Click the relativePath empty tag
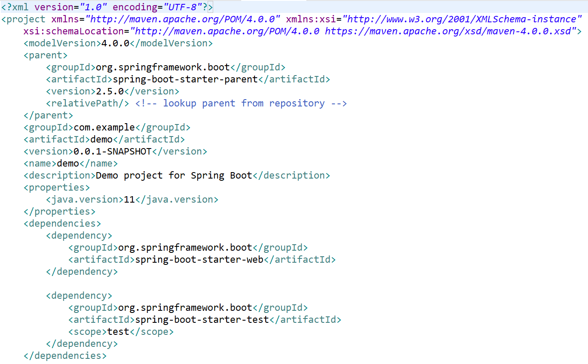Image resolution: width=588 pixels, height=364 pixels. [88, 103]
